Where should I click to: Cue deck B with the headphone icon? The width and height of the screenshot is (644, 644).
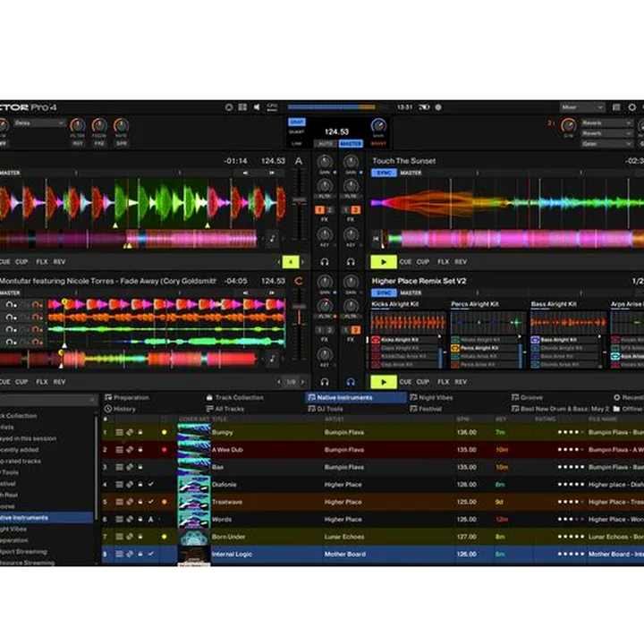point(351,261)
